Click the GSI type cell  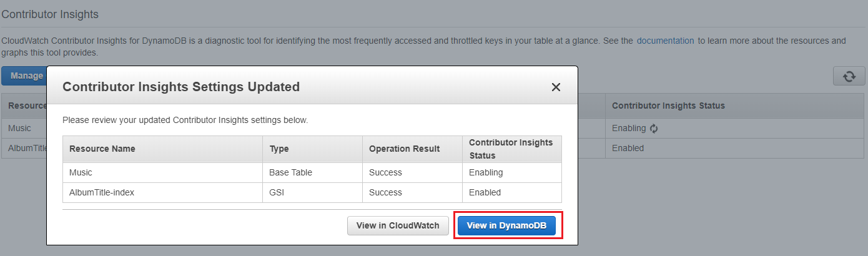313,192
